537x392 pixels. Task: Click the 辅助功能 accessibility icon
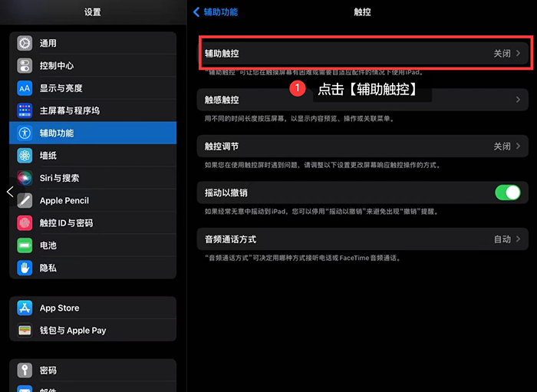tap(25, 133)
